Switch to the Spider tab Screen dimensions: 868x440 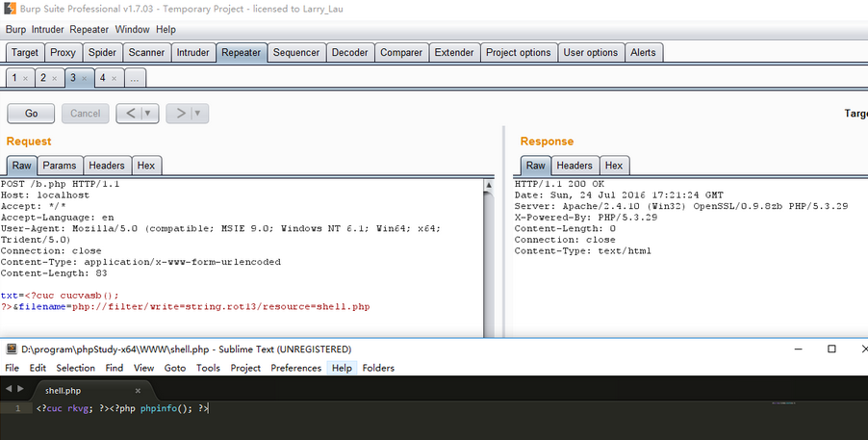[x=102, y=53]
